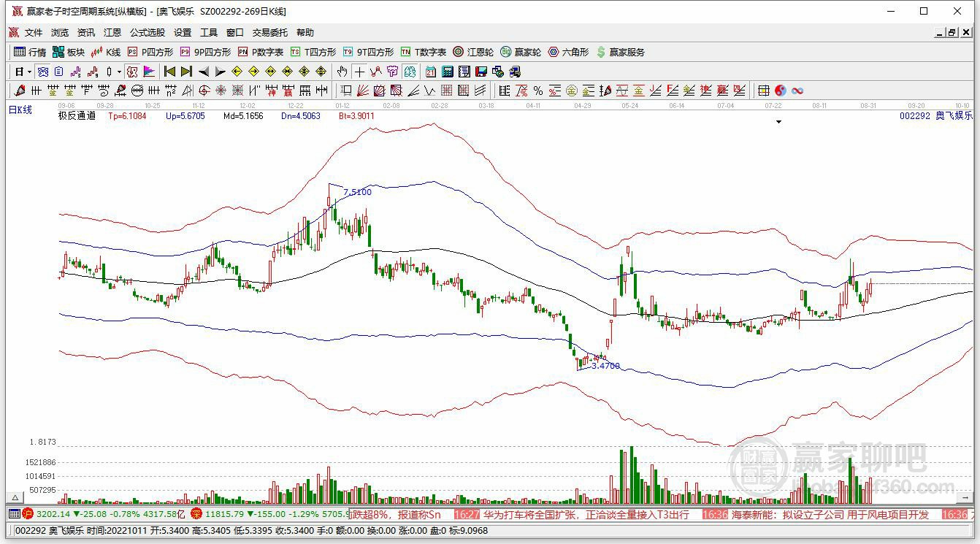
Task: Select the percent sign tool
Action: [x=538, y=91]
